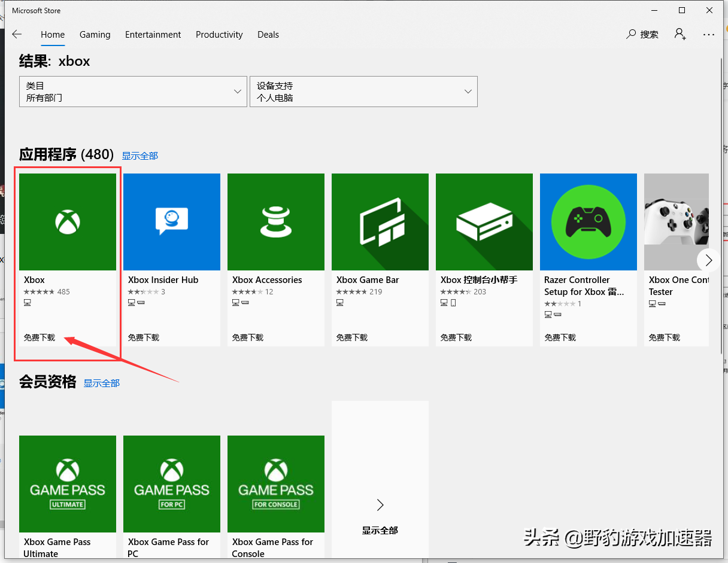Click Xbox 控制台小帮手's 203 ratings
The height and width of the screenshot is (563, 728).
coord(463,292)
